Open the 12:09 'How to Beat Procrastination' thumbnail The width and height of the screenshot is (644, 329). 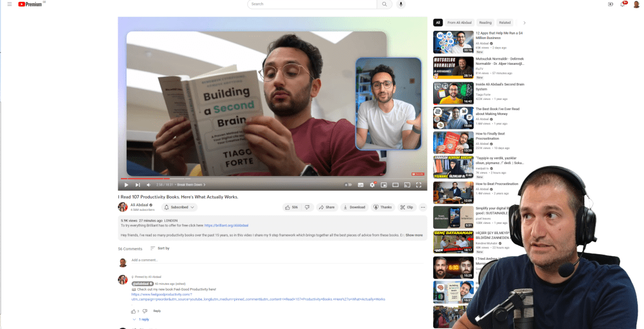pyautogui.click(x=453, y=192)
